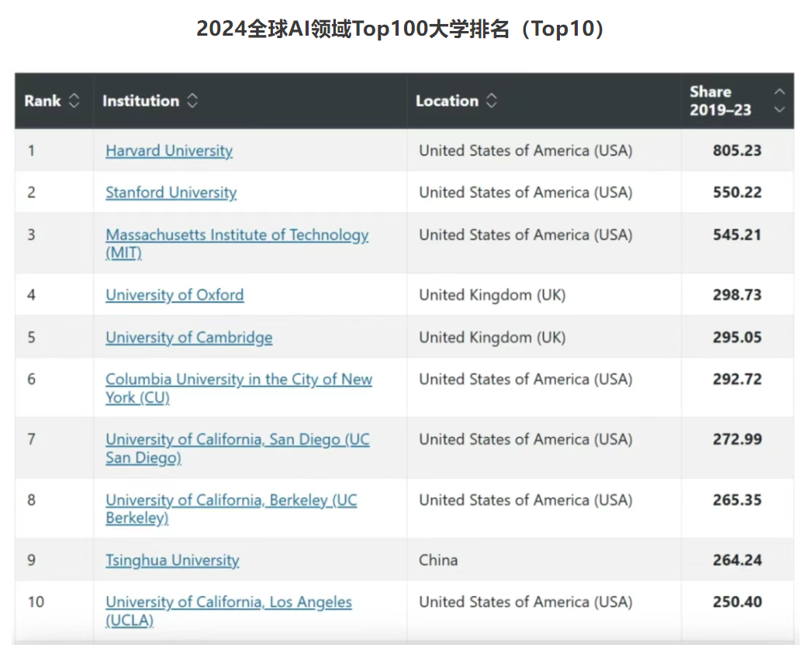Viewport: 812px width, 662px height.
Task: Open the Harvard University link
Action: [169, 151]
